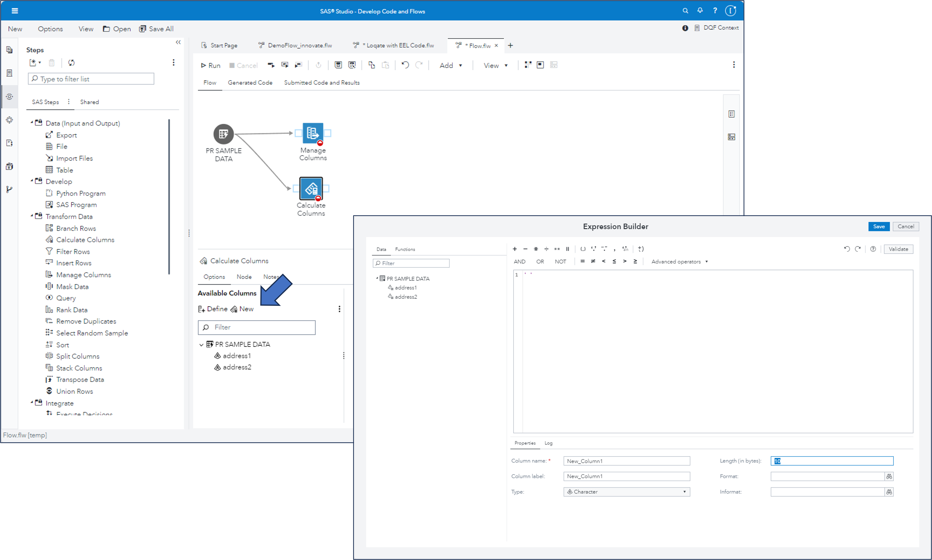Click the Undo icon in flow toolbar
The image size is (932, 560).
point(405,65)
